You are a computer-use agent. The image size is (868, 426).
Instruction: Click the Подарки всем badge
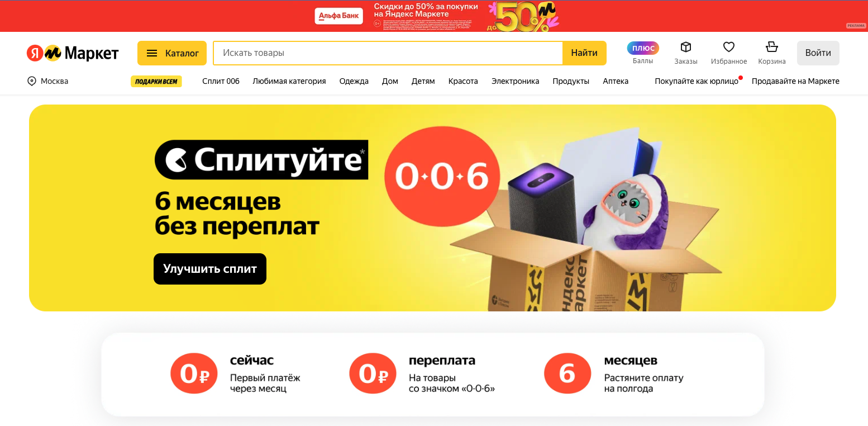pos(156,82)
